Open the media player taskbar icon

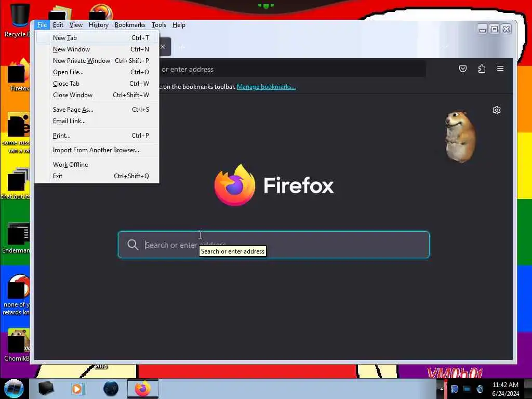[77, 389]
